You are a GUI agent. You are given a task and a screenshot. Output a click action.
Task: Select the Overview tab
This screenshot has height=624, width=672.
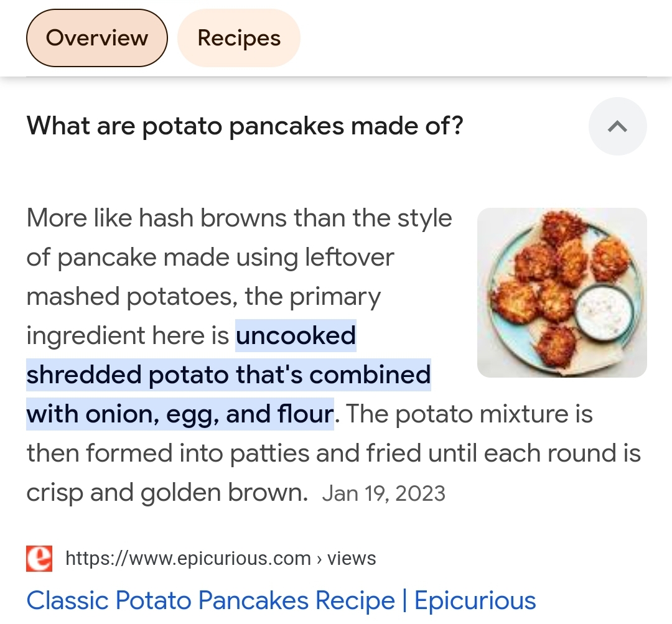point(97,38)
